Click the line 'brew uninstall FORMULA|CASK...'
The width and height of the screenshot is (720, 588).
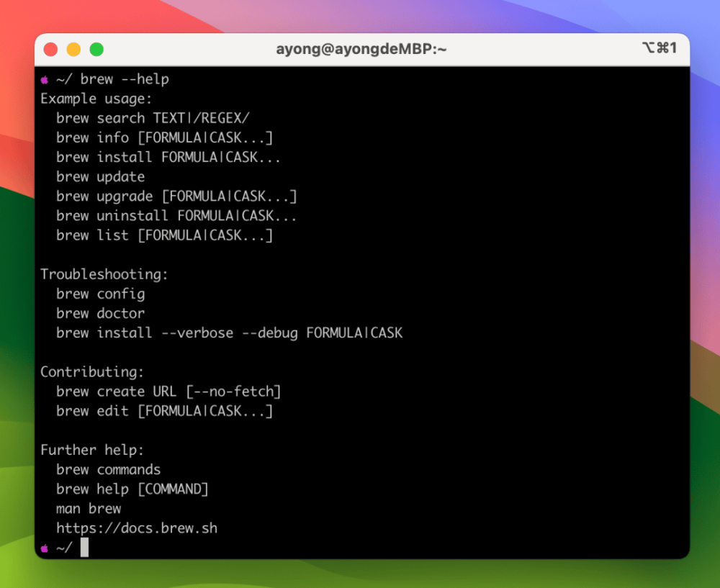pyautogui.click(x=177, y=216)
